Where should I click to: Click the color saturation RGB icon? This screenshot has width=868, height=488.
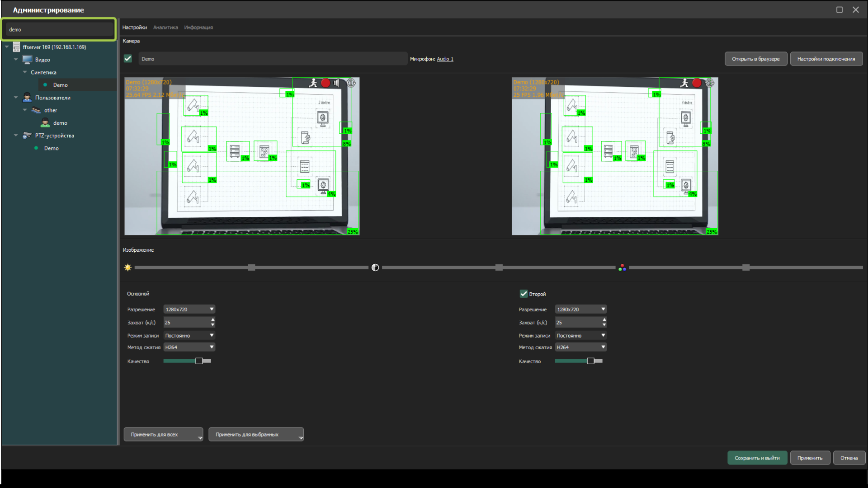pos(623,267)
